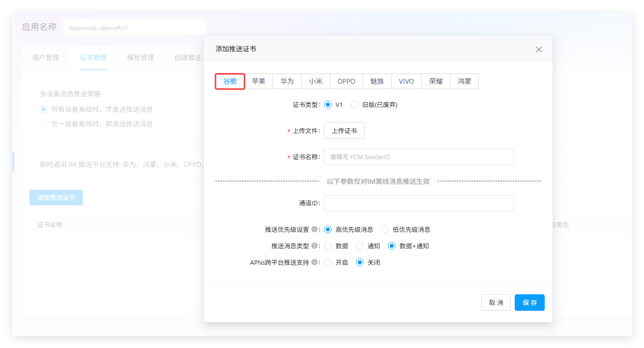Select the V1 certificate type radio

[328, 105]
